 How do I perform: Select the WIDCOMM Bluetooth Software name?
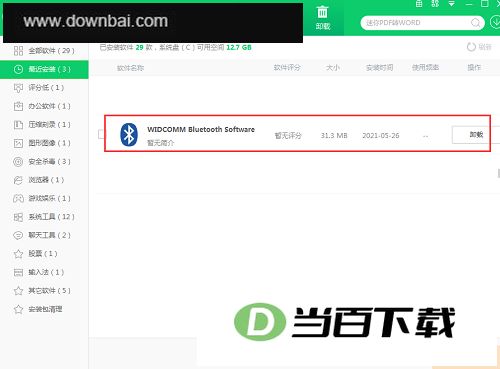201,129
